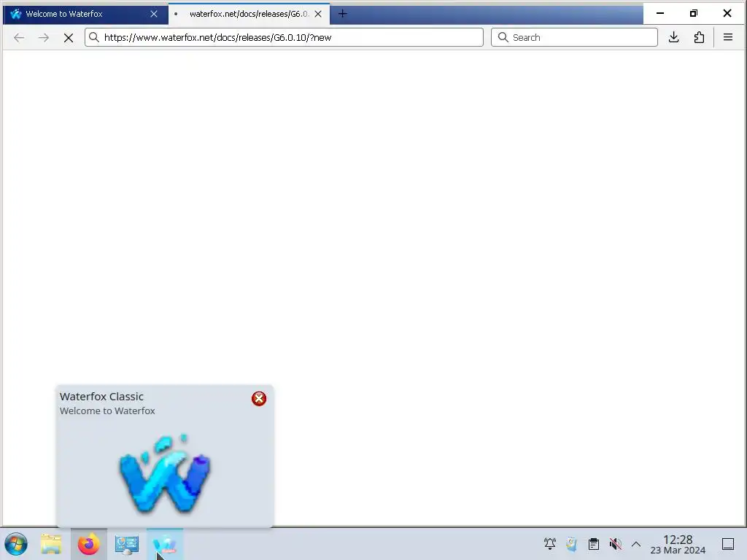Close the Welcome to Waterfox tab
The image size is (747, 560).
(x=154, y=14)
